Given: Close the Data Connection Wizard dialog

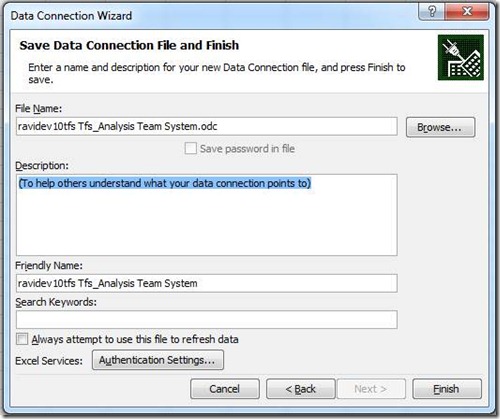Looking at the screenshot, I should pos(467,12).
